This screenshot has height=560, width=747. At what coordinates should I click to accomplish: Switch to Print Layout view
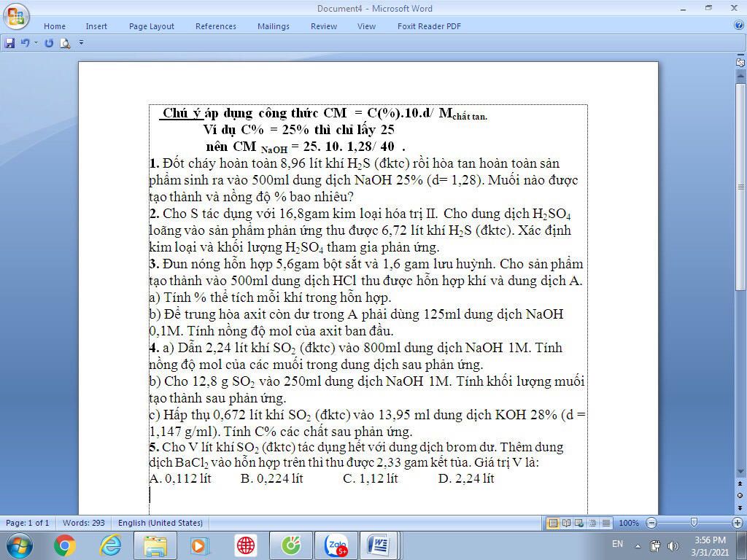[x=553, y=524]
